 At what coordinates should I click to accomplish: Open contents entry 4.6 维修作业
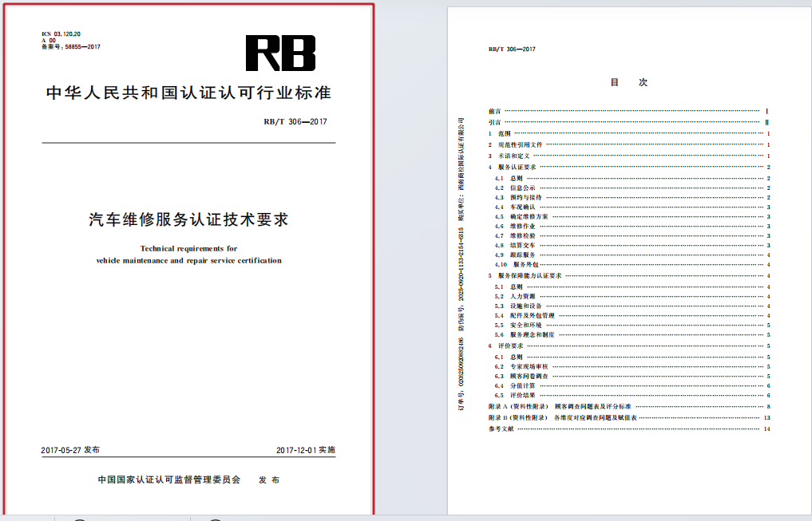point(632,226)
